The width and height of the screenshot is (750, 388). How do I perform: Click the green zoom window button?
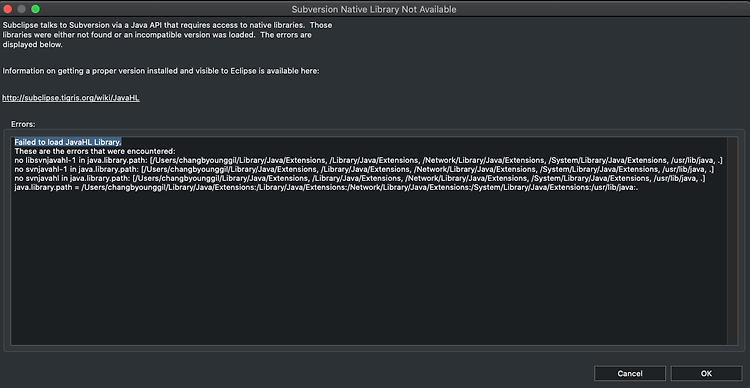pos(35,9)
